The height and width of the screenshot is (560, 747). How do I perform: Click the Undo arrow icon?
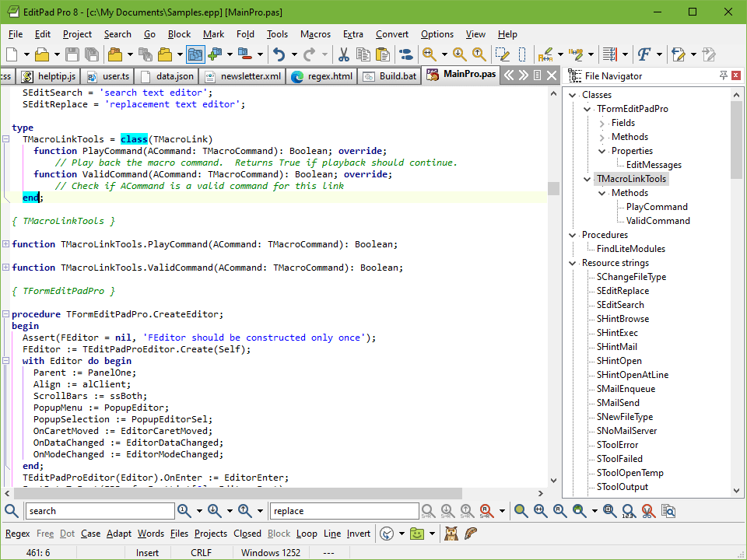click(279, 54)
